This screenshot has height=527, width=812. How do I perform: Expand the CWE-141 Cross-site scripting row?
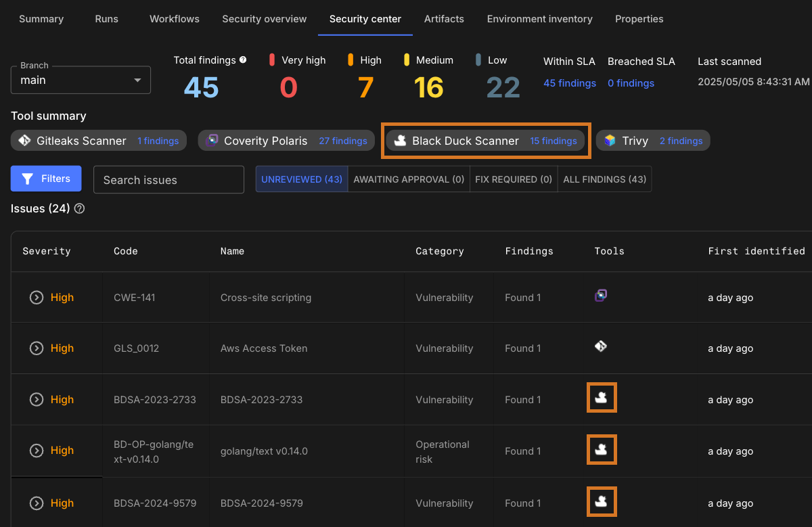(x=37, y=298)
